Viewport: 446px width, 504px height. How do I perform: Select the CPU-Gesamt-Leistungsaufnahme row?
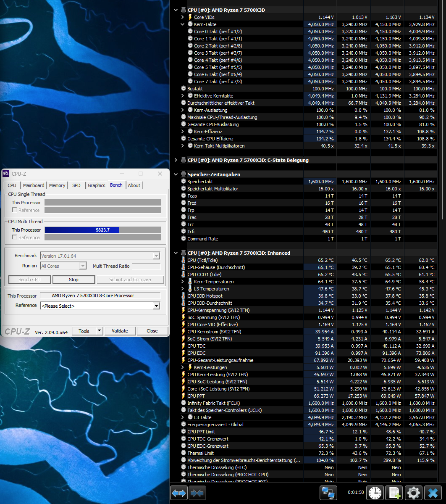point(308,360)
